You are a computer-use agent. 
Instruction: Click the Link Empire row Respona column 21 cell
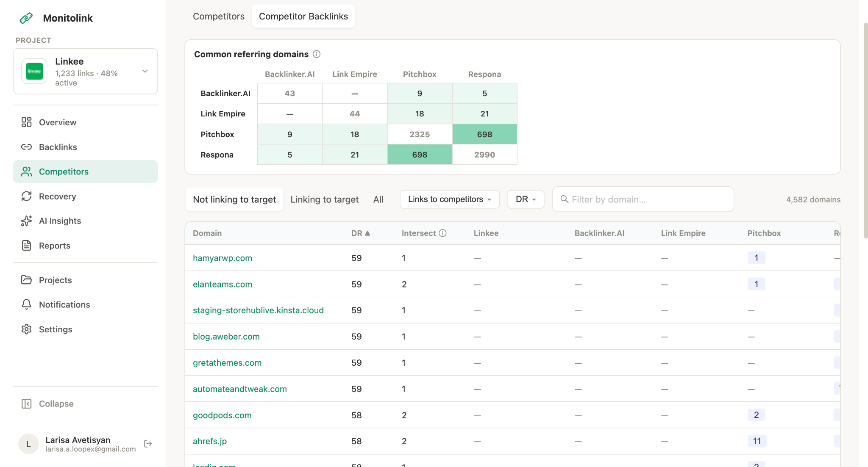[x=484, y=113]
